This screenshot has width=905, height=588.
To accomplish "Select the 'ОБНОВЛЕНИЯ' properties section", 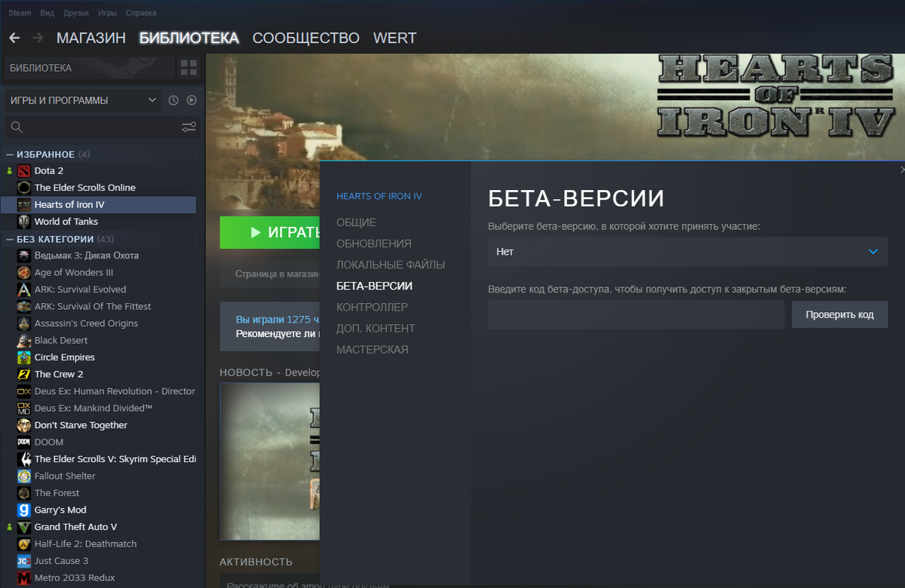I will [x=374, y=243].
